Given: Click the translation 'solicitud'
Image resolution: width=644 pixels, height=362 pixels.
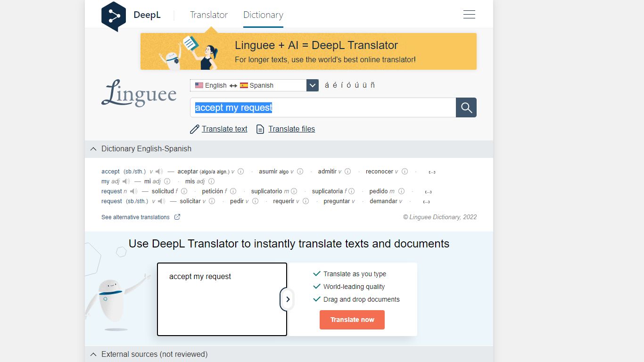Looking at the screenshot, I should click(163, 191).
